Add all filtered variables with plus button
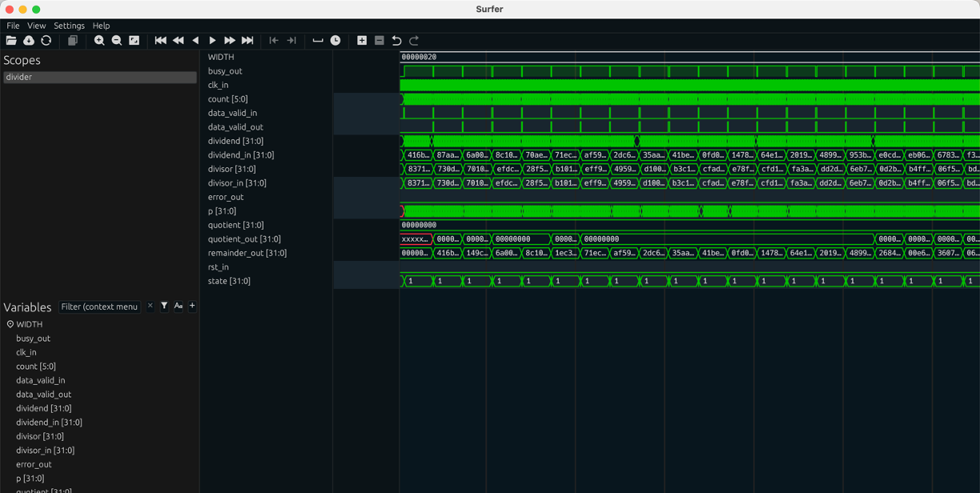 tap(192, 307)
